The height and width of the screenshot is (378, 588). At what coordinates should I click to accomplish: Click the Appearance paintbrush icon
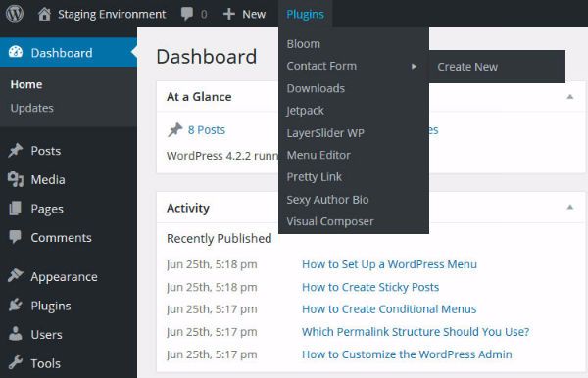(x=16, y=276)
